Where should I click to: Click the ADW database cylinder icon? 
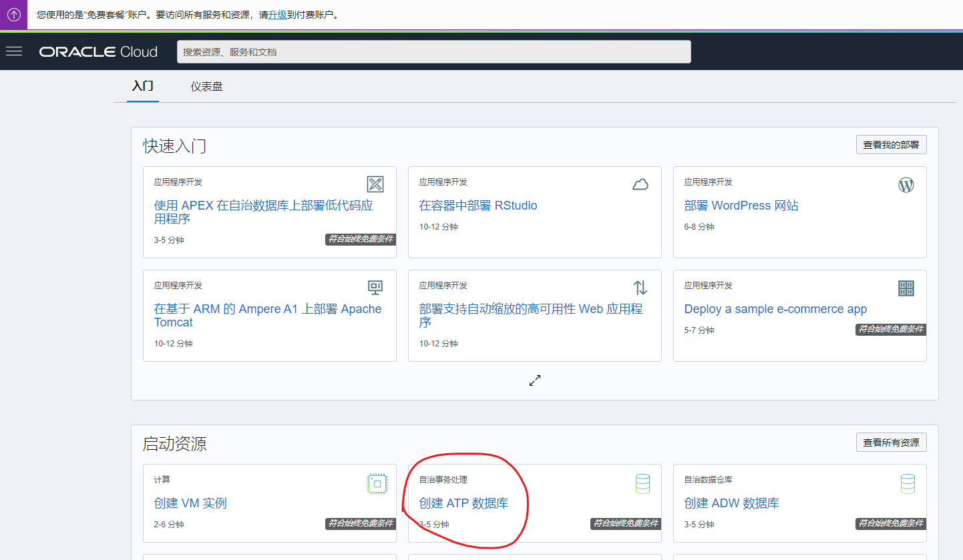908,483
